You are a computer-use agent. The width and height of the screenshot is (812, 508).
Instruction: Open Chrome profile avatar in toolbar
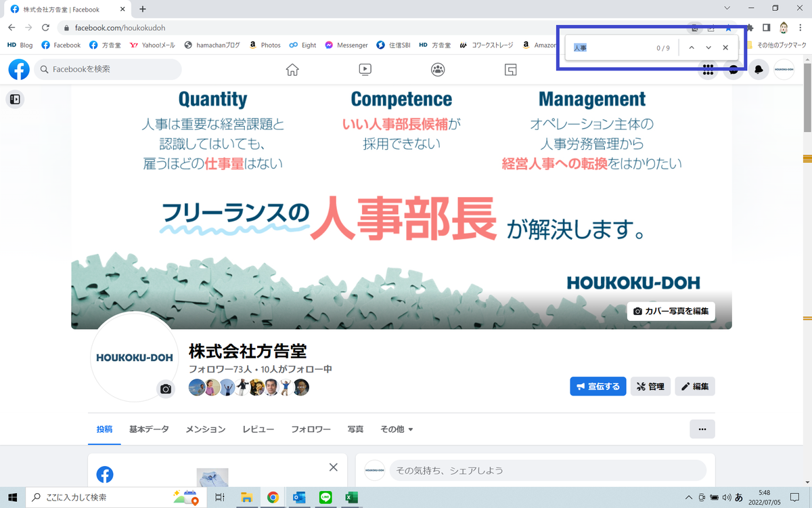[784, 28]
